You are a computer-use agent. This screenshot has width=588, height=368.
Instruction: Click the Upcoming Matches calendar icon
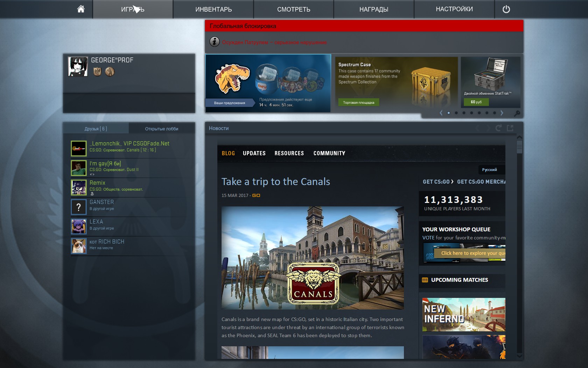(425, 280)
